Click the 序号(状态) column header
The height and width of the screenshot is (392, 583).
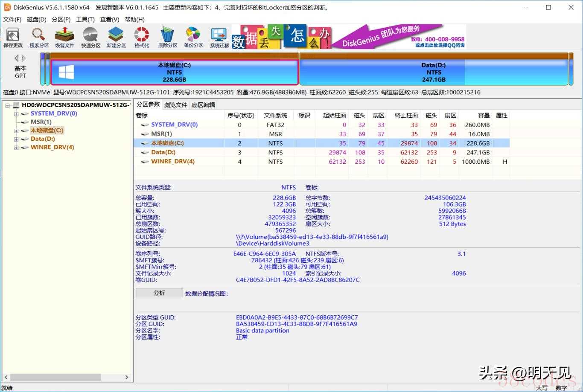[x=241, y=115]
